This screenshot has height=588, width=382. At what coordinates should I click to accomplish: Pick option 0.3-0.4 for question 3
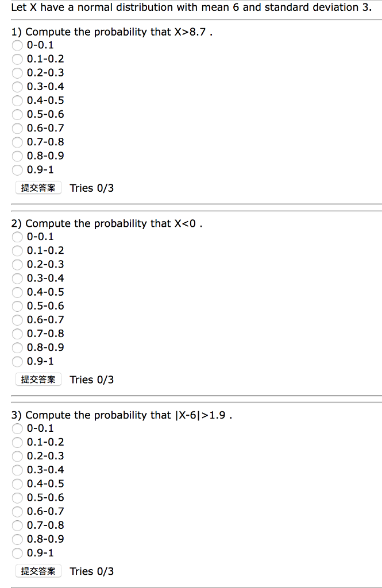point(17,470)
